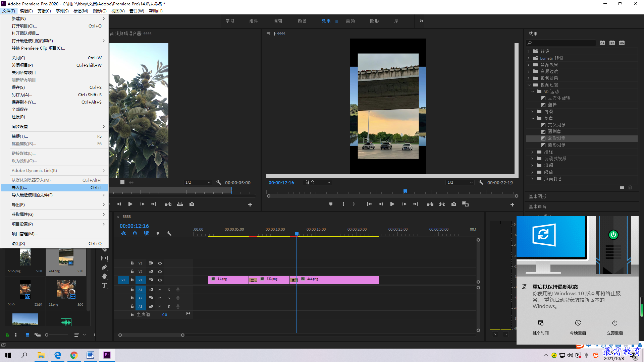
Task: Open 基本图形 panel
Action: (537, 196)
